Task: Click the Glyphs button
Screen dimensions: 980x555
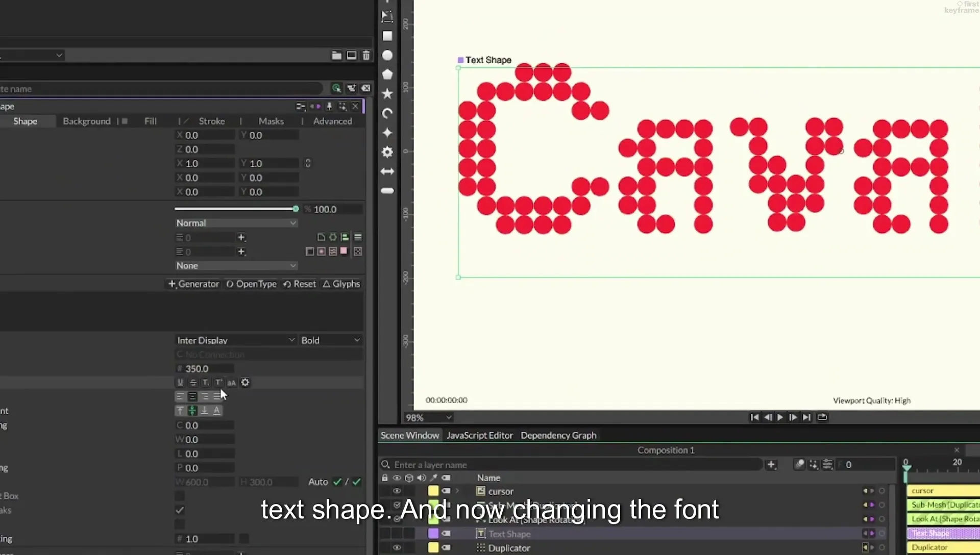Action: (341, 284)
